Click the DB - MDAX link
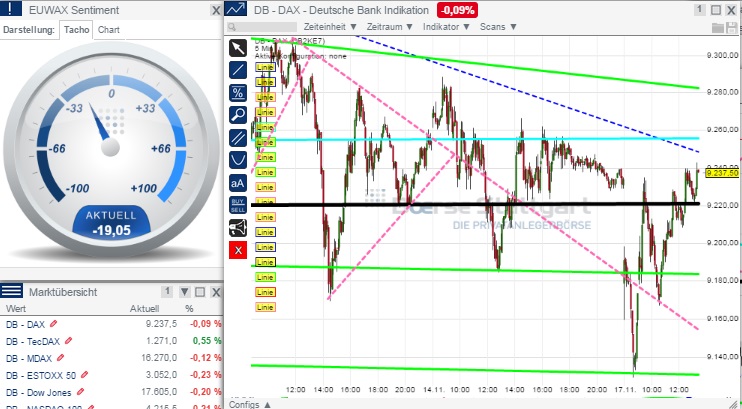The image size is (742, 409). 29,358
